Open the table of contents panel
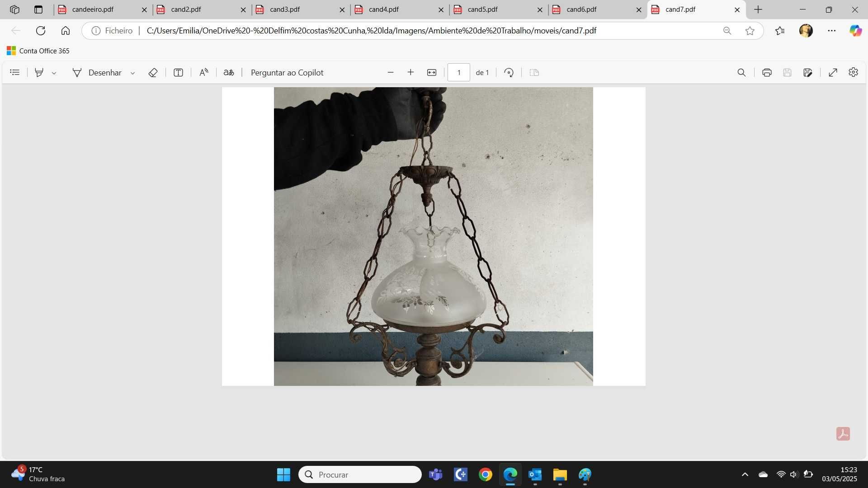This screenshot has width=868, height=488. 15,72
